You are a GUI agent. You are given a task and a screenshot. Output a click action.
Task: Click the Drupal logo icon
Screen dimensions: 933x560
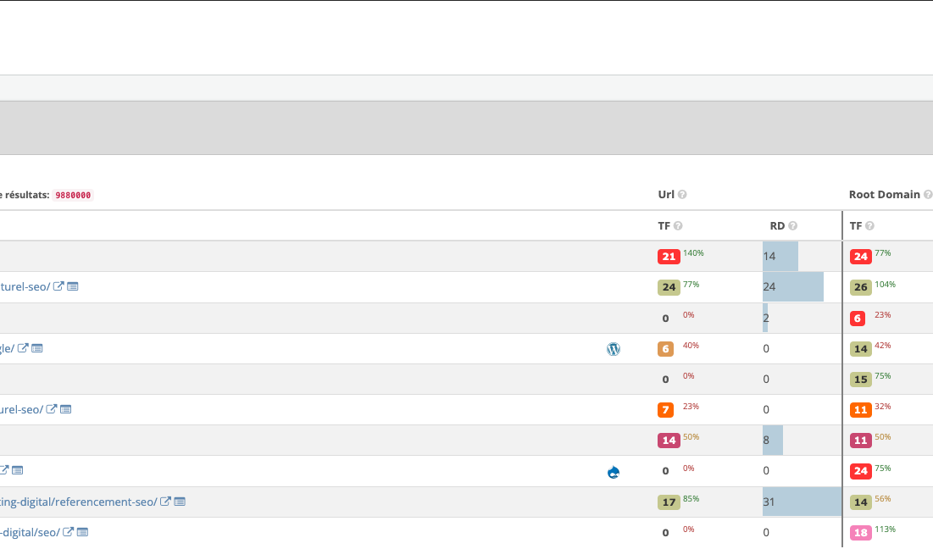pos(614,472)
